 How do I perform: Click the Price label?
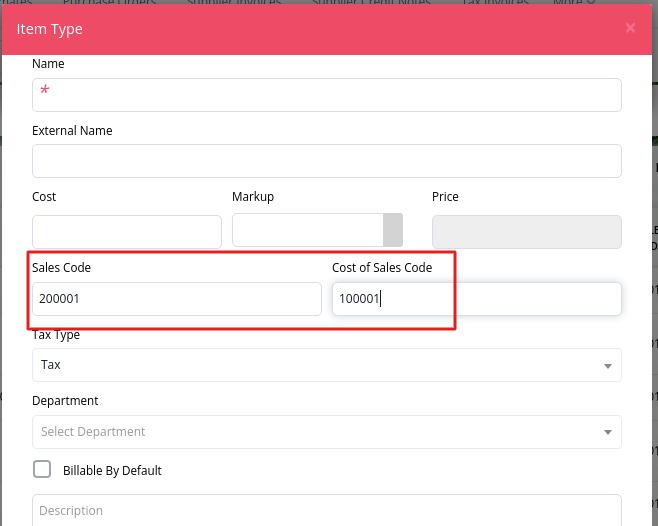tap(445, 196)
